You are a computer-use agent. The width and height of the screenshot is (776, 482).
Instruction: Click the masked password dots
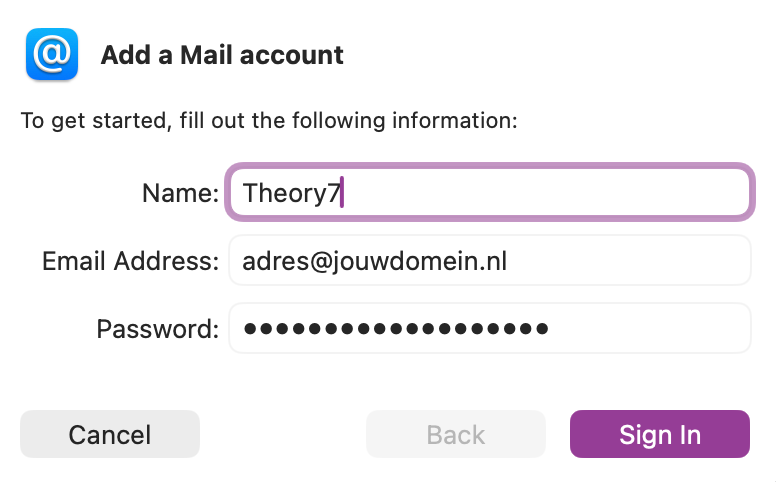pos(396,328)
